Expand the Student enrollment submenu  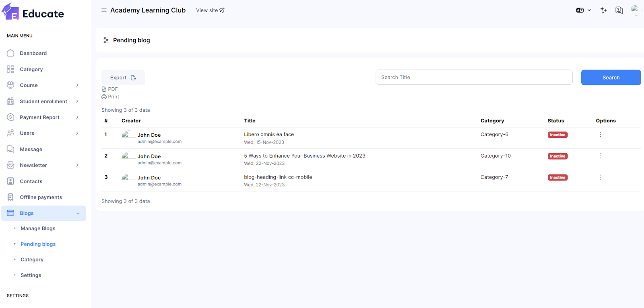click(77, 101)
